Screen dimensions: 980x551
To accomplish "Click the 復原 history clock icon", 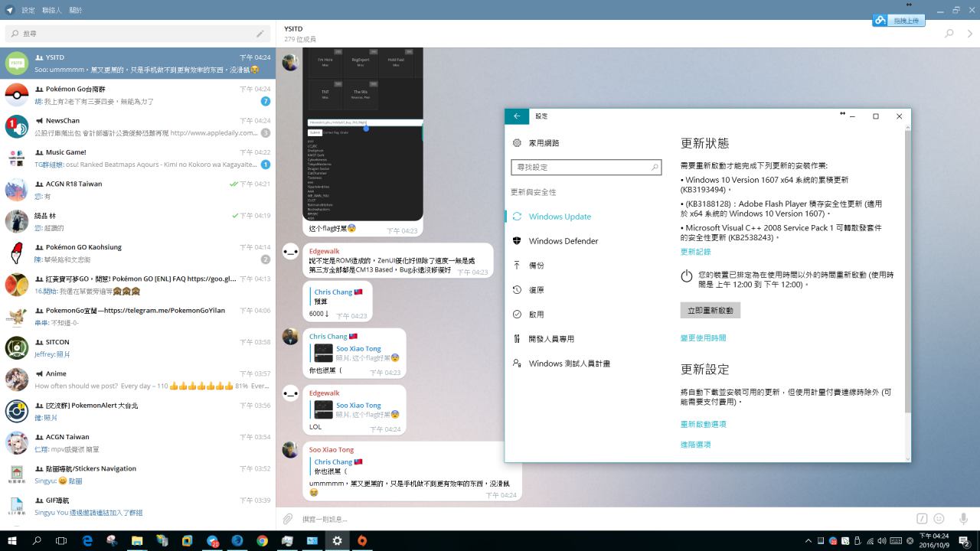I will 517,290.
